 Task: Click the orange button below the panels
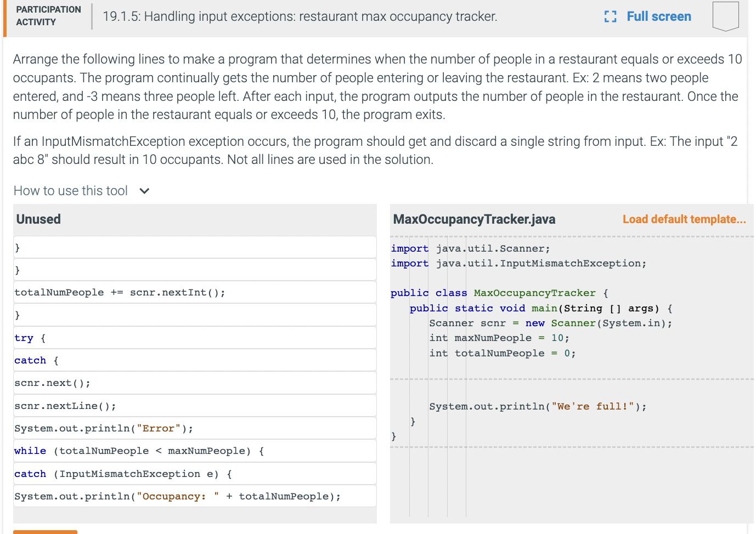pos(45,532)
